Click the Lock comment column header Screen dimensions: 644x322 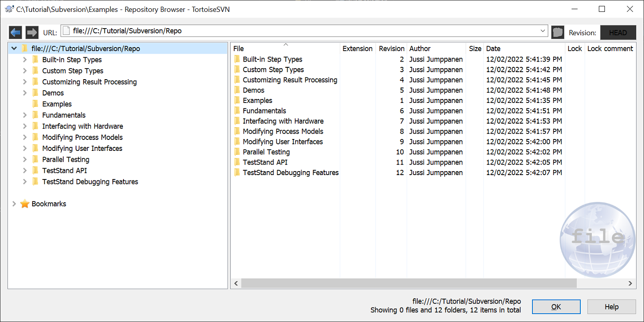(x=610, y=48)
